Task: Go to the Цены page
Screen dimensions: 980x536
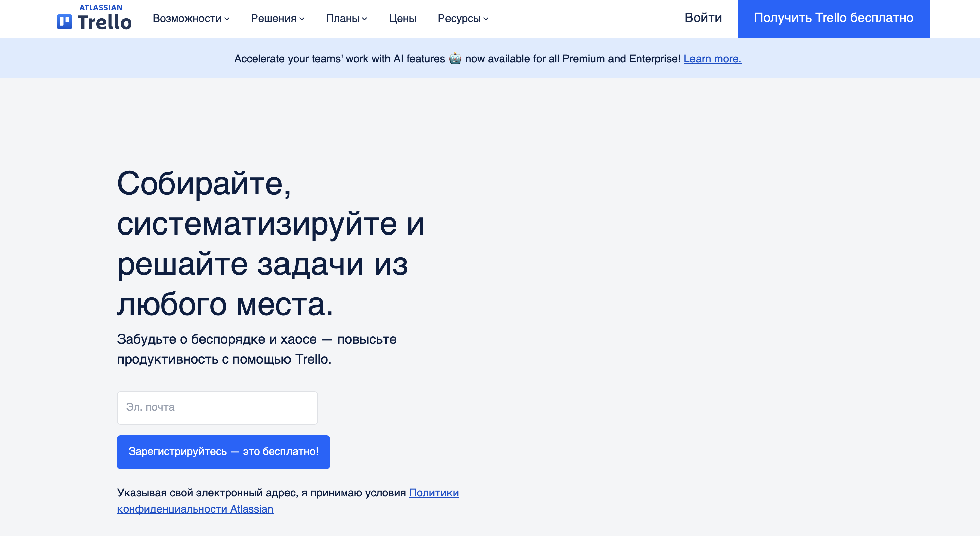Action: 403,18
